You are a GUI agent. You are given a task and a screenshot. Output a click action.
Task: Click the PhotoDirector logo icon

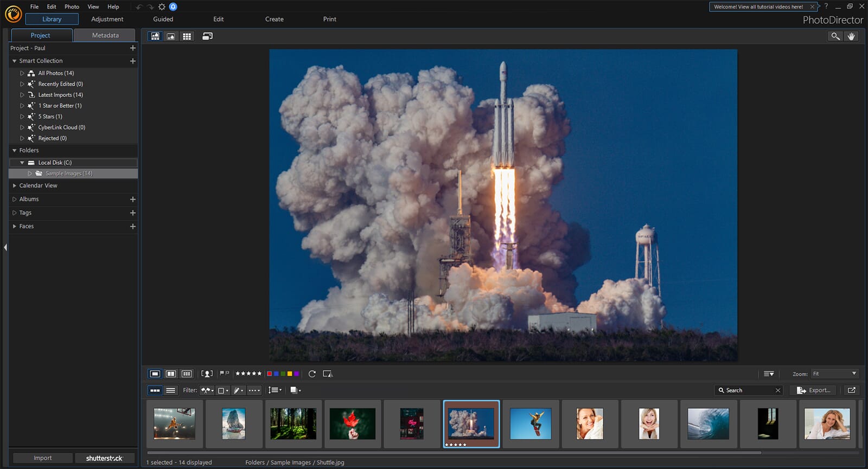pos(13,14)
